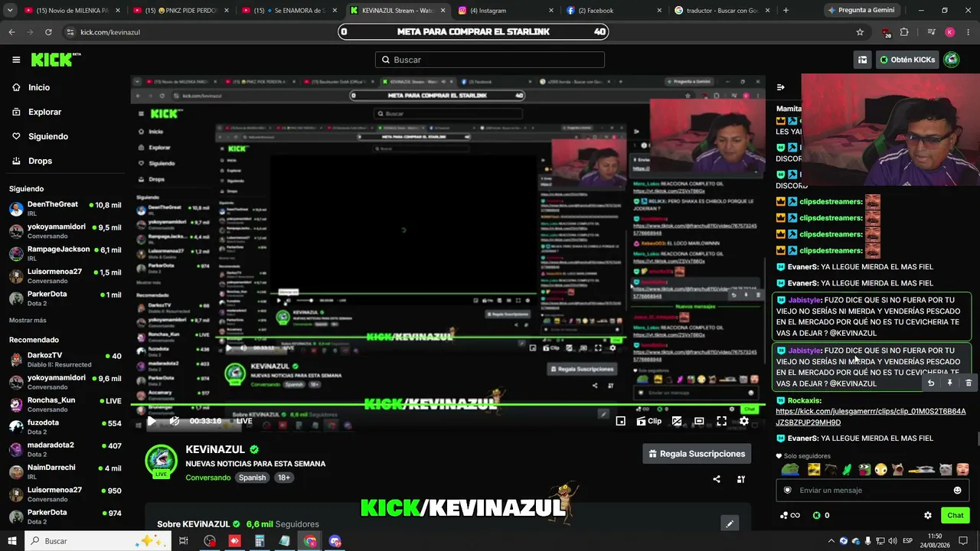Open Task View on the taskbar
Image resolution: width=980 pixels, height=551 pixels.
coord(184,541)
